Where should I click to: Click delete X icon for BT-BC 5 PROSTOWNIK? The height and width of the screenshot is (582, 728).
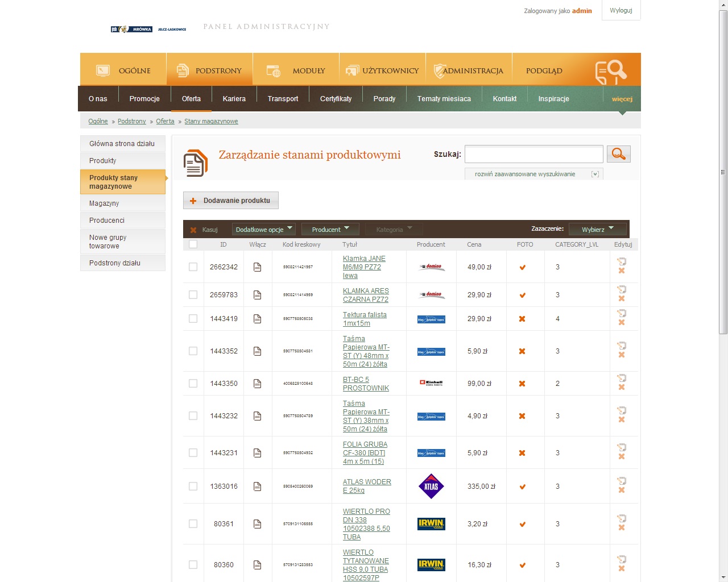[x=622, y=388]
